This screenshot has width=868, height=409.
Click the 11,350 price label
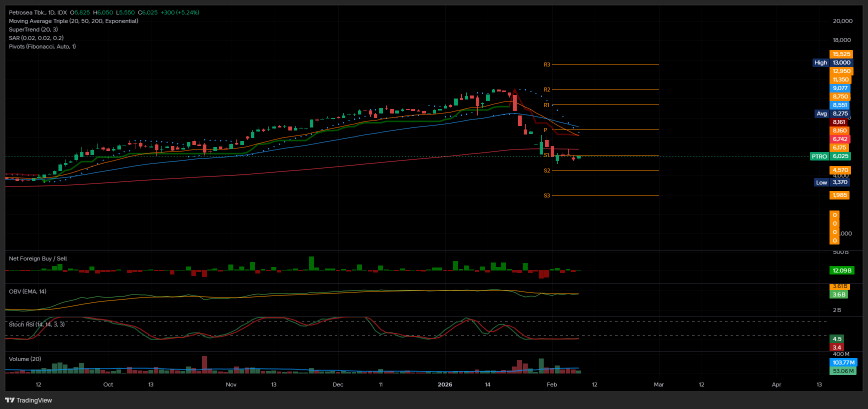point(841,79)
